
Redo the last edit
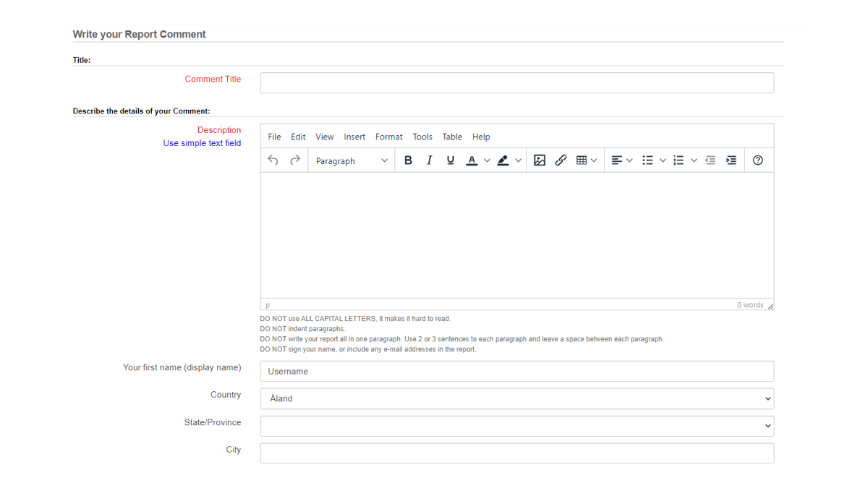coord(294,160)
